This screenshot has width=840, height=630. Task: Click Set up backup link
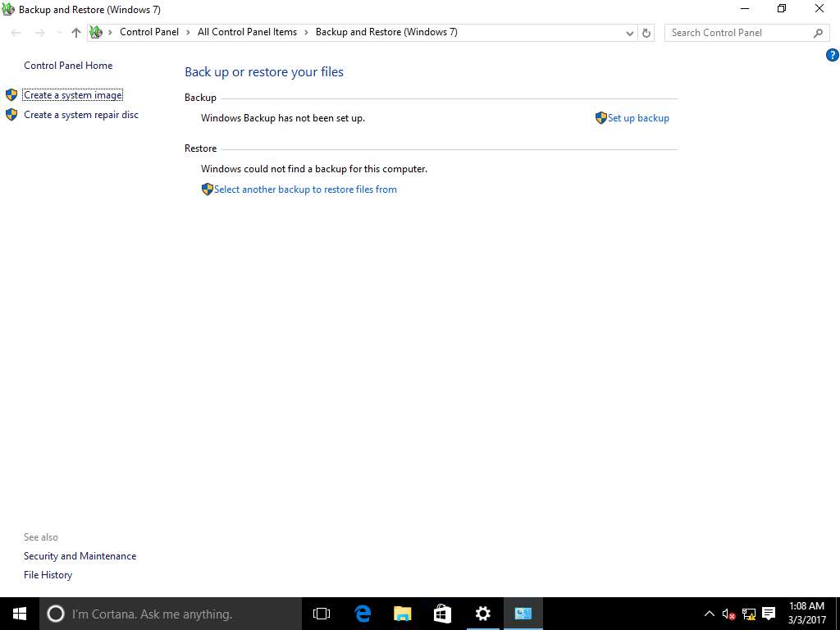pyautogui.click(x=638, y=118)
